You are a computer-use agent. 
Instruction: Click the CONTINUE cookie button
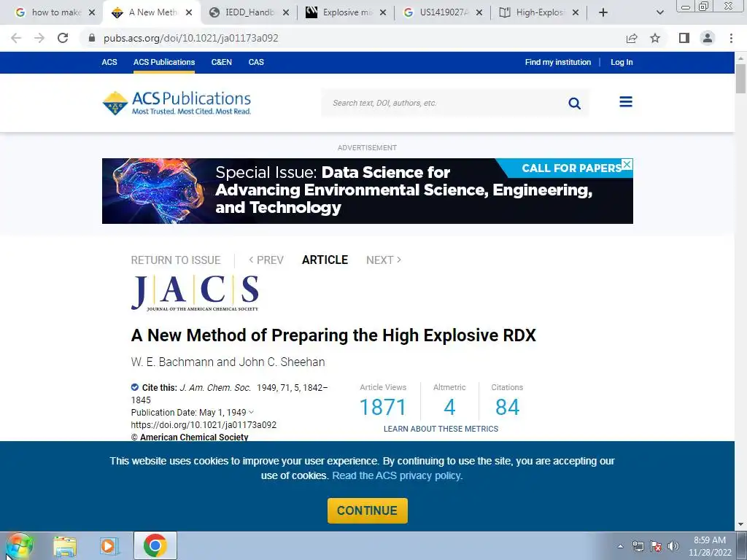click(x=368, y=510)
